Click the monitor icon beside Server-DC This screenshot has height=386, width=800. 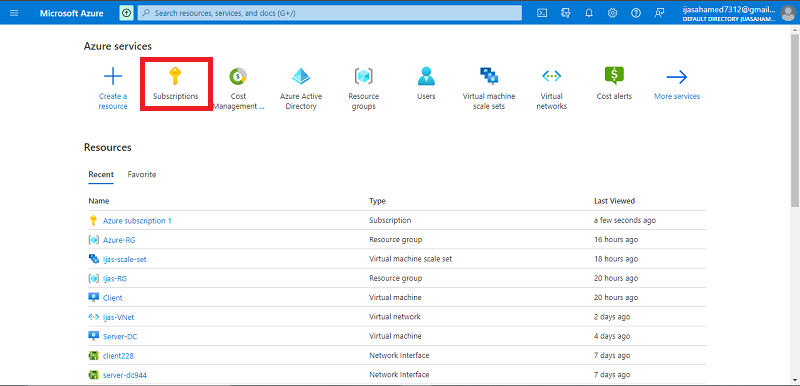pyautogui.click(x=93, y=336)
